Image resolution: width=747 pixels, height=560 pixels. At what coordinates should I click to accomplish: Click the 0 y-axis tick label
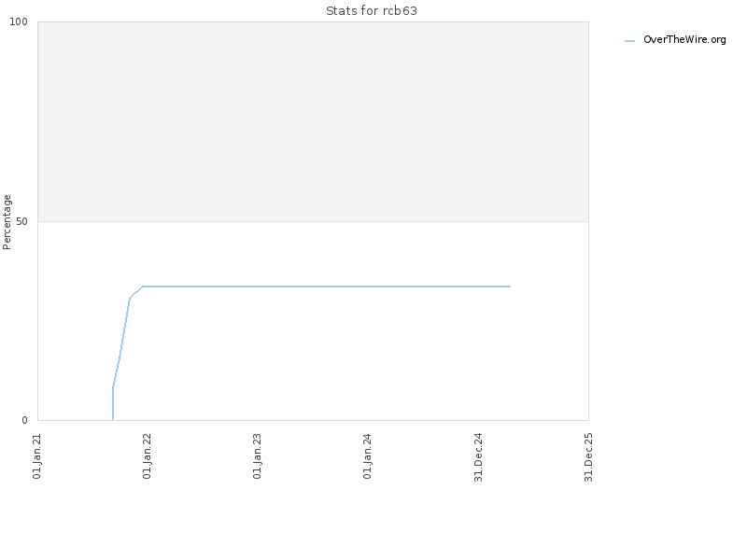click(25, 420)
